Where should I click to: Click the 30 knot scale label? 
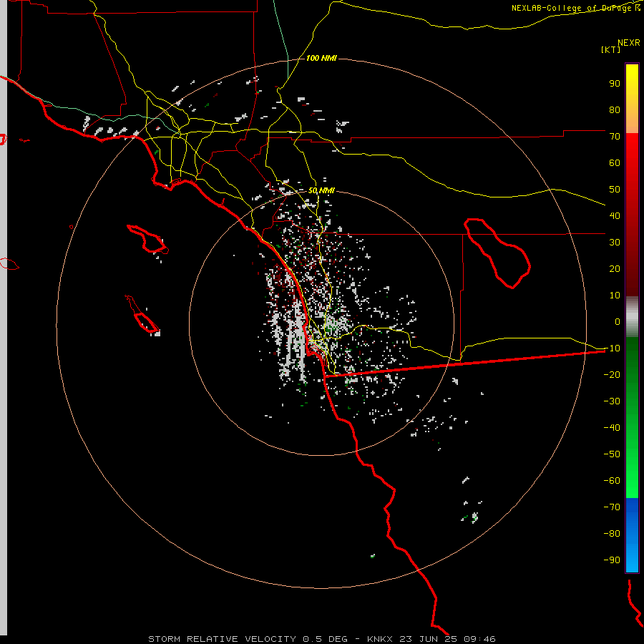615,243
